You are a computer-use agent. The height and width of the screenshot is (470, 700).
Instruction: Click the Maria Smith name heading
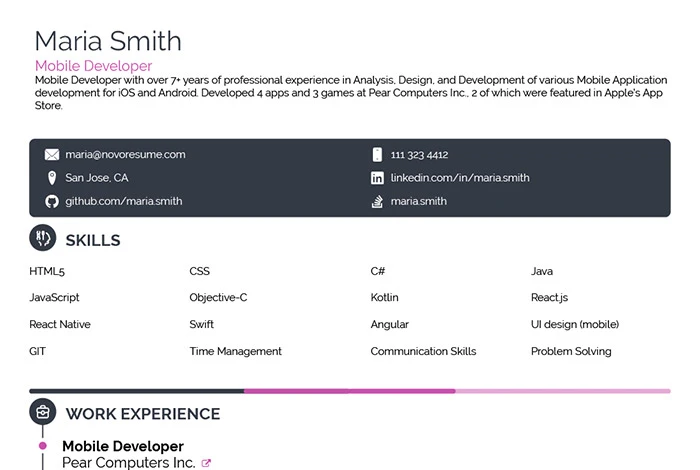point(108,40)
